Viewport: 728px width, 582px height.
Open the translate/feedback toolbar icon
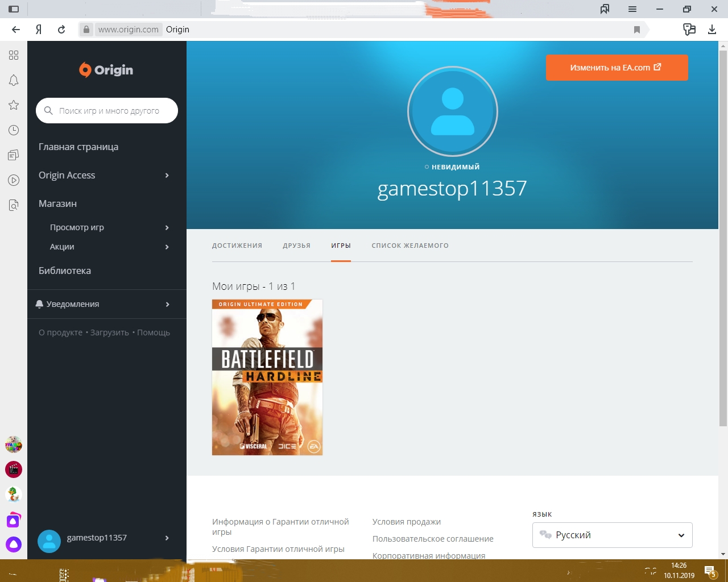coord(689,30)
